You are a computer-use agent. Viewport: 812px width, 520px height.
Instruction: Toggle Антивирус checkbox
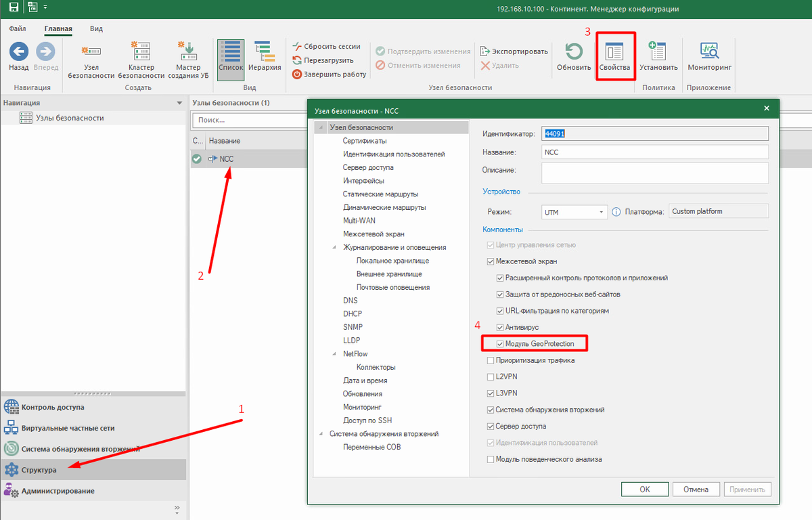501,327
